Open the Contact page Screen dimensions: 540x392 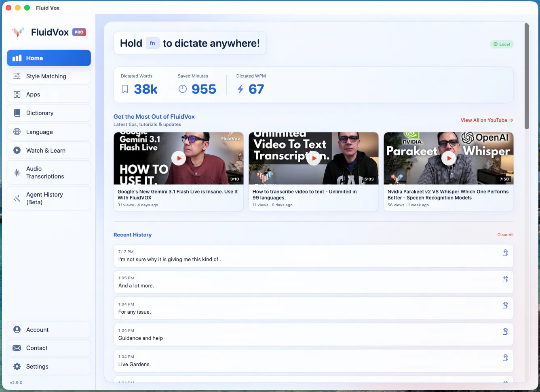tap(49, 348)
